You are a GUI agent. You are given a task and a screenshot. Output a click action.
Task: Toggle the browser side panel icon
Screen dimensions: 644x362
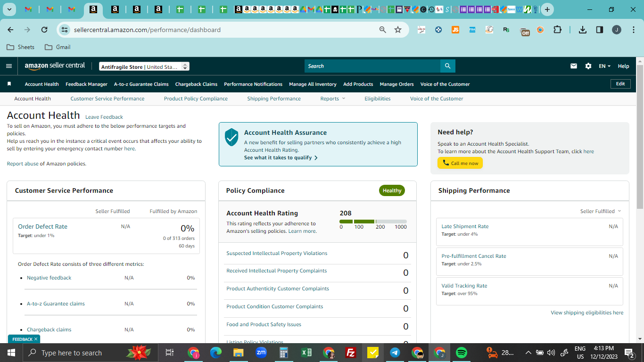pos(600,30)
